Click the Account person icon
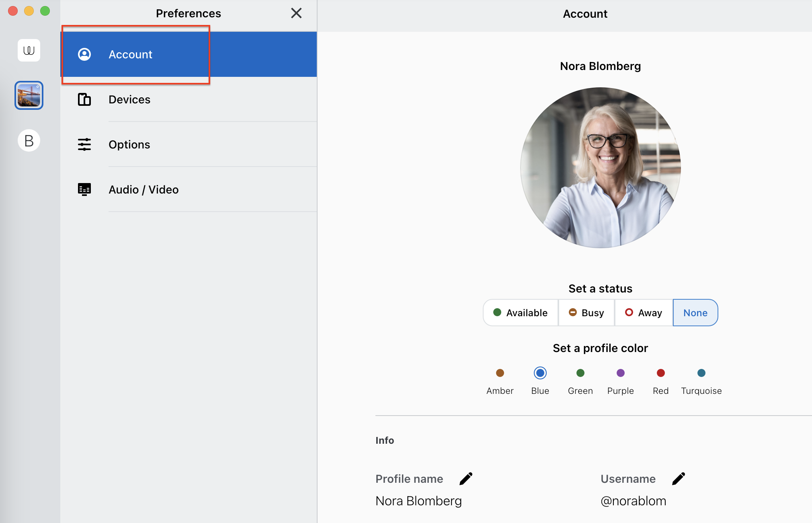The image size is (812, 523). pyautogui.click(x=84, y=54)
